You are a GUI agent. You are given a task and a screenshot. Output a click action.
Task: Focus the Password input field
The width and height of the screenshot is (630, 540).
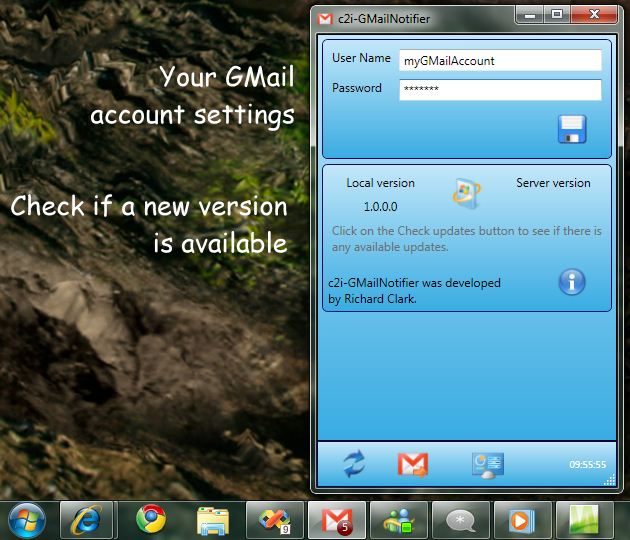pyautogui.click(x=500, y=90)
